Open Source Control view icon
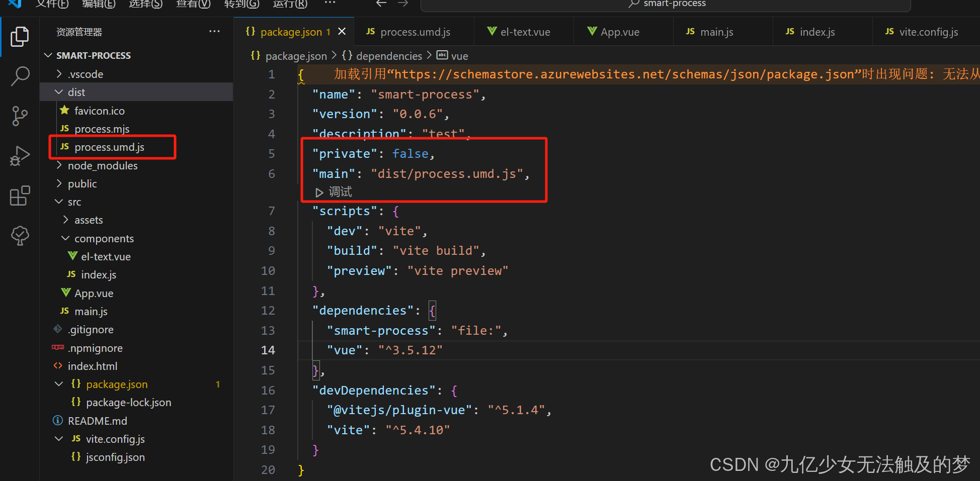Screen dimensions: 980x481 click(20, 116)
